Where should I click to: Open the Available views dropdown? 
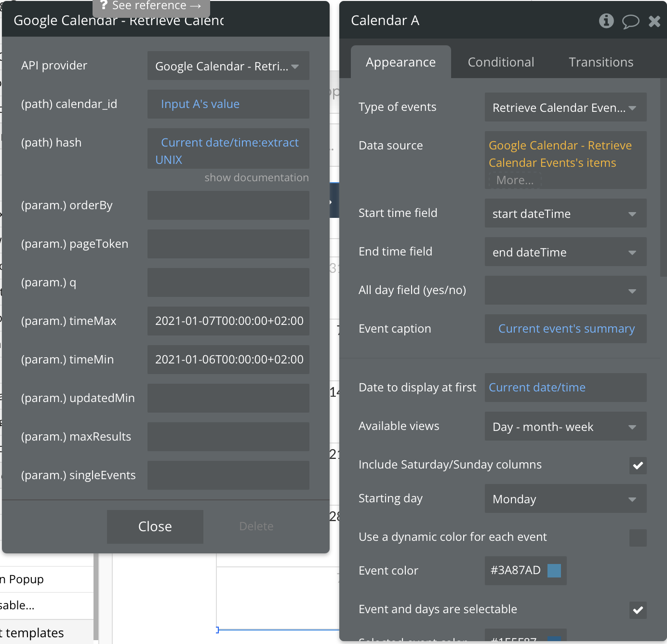[565, 427]
